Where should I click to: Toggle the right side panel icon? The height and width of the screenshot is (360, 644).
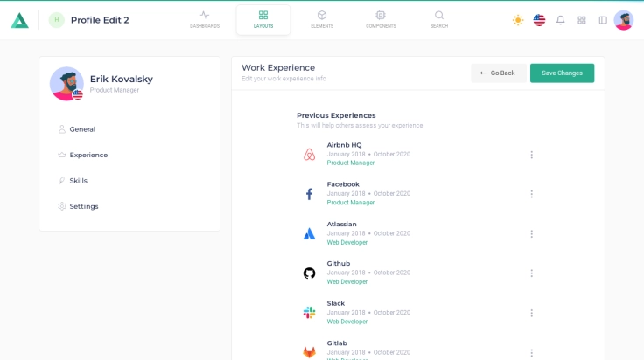coord(603,20)
